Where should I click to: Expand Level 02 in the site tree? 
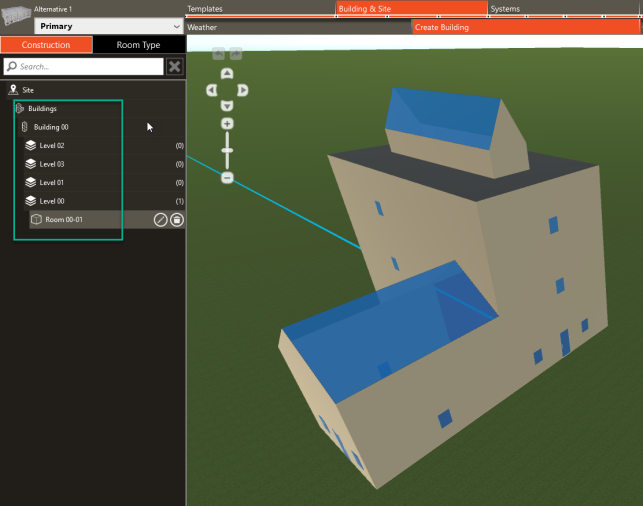pos(52,146)
